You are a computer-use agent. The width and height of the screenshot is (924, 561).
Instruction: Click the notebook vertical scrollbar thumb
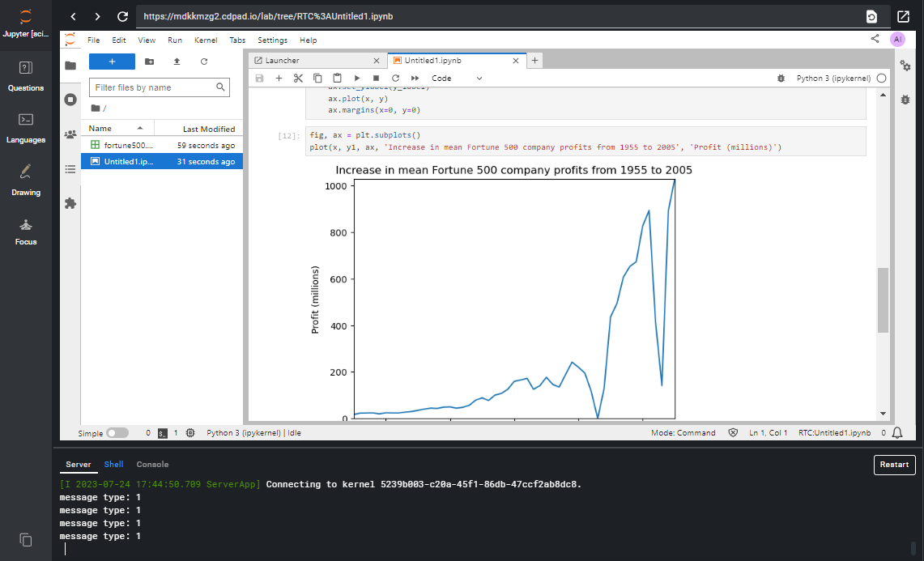coord(883,300)
